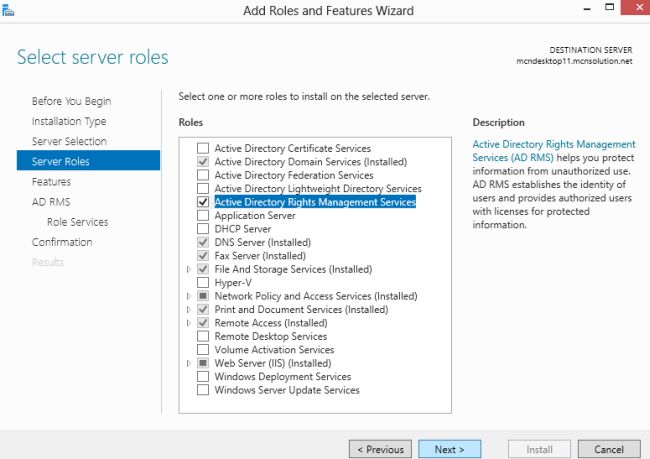Viewport: 650px width, 459px height.
Task: Open the Installation Type step
Action: (69, 121)
